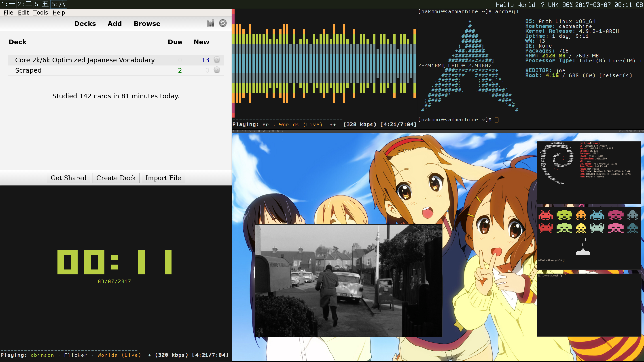Open the Edit menu

click(x=23, y=13)
